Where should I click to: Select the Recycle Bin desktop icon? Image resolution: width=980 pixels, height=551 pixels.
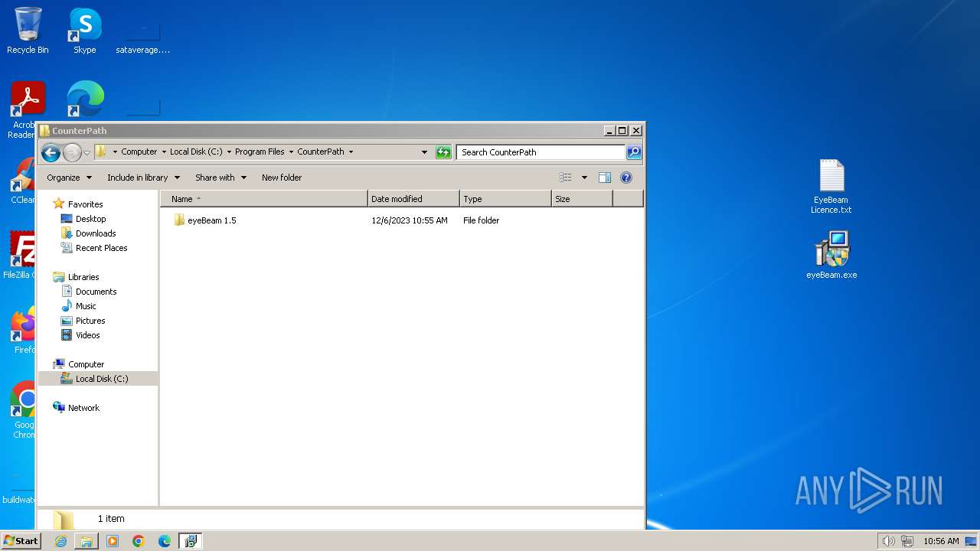tap(28, 31)
